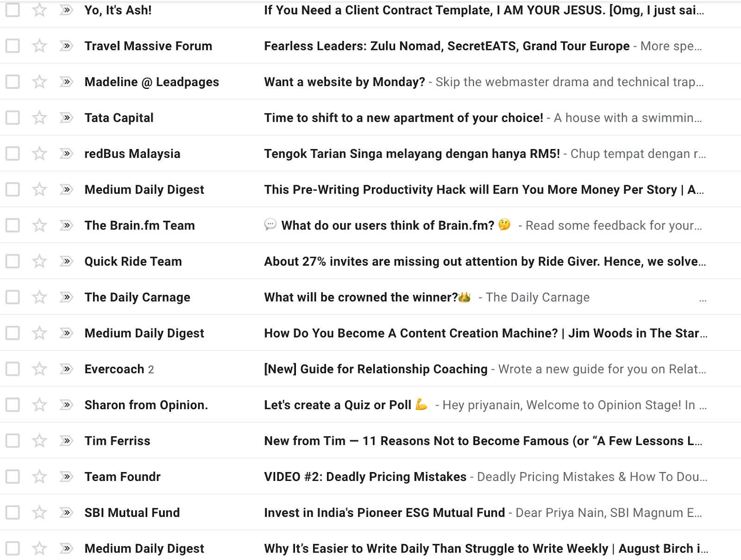Click importance marker on Madeline @ Leadpages row
The width and height of the screenshot is (741, 560).
pos(67,82)
